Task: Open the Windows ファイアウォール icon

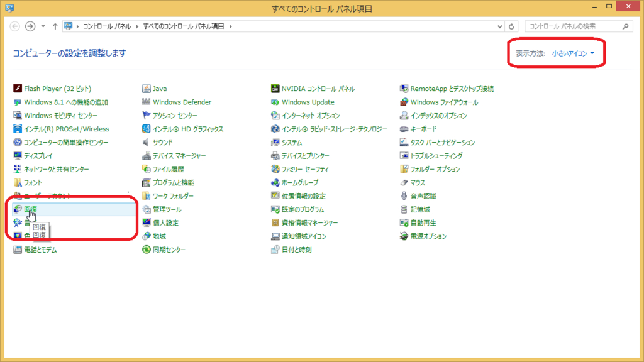Action: click(404, 102)
